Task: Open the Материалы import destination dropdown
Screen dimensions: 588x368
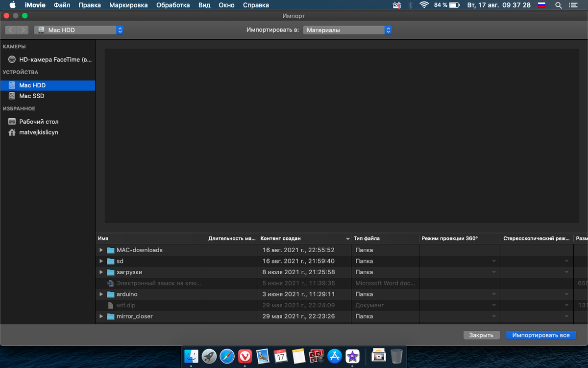Action: (x=347, y=30)
